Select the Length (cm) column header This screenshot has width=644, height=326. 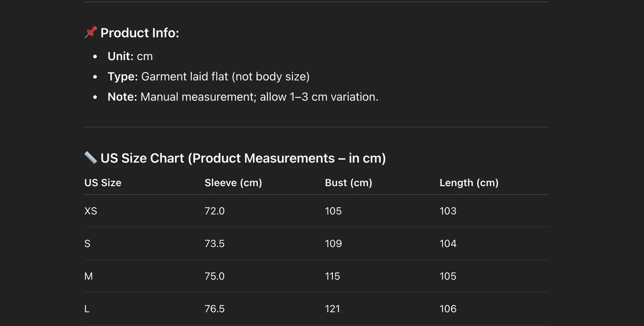pyautogui.click(x=469, y=183)
